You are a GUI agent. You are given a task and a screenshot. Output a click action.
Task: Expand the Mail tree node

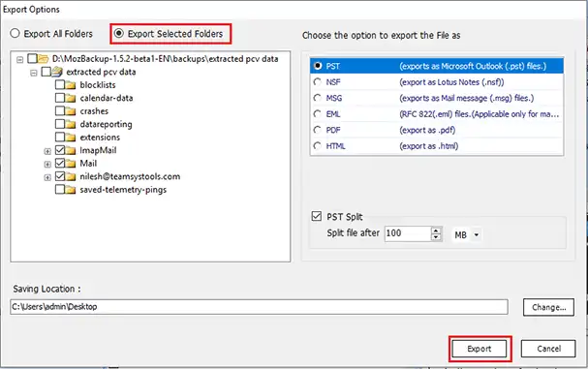point(47,165)
